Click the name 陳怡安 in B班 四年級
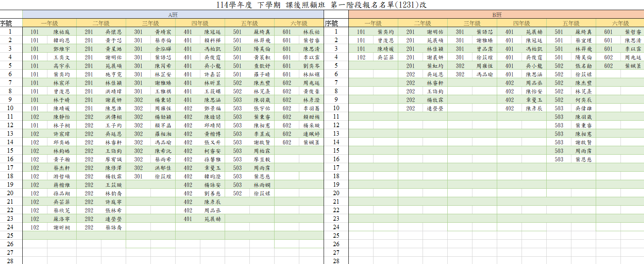 point(534,92)
